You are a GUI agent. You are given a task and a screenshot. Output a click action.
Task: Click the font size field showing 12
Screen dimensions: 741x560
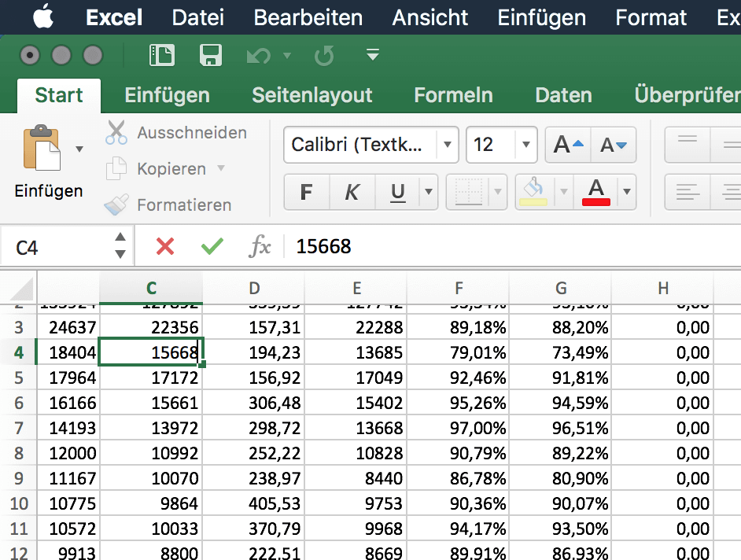tap(491, 145)
